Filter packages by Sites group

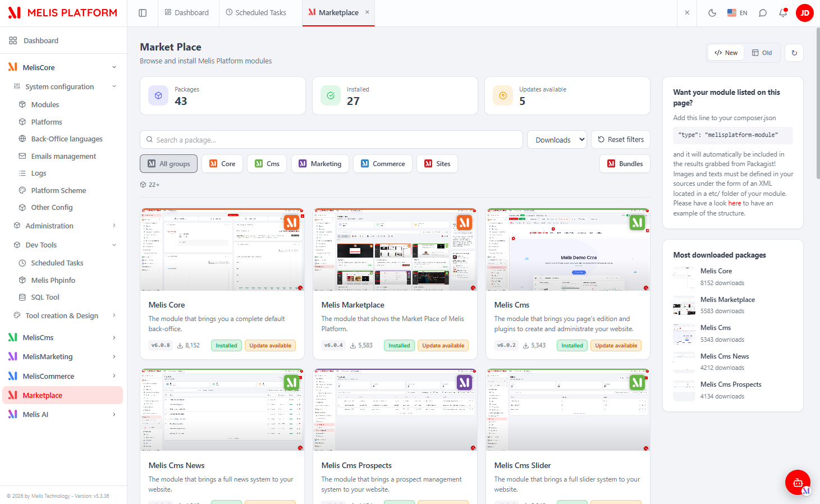(437, 164)
